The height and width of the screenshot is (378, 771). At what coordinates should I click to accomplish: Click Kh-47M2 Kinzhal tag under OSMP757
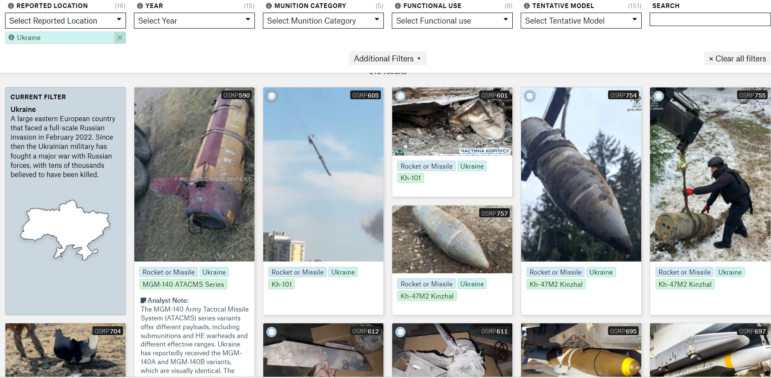427,296
